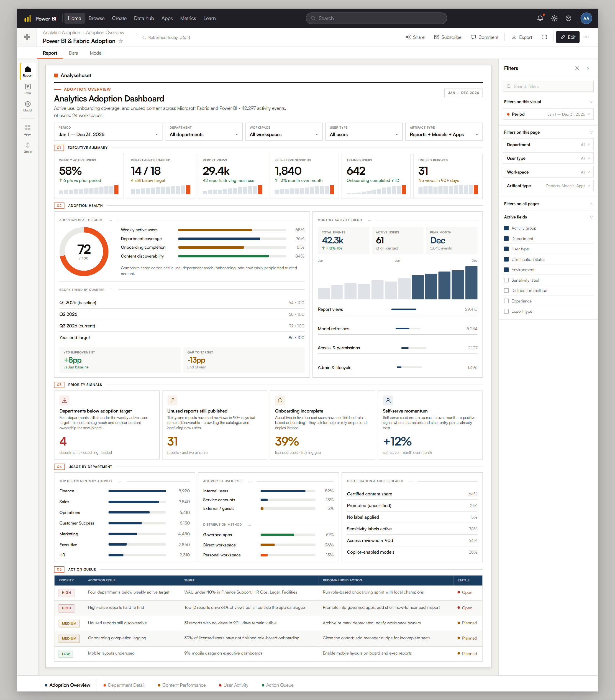
Task: Close the Filters pane
Action: (577, 68)
